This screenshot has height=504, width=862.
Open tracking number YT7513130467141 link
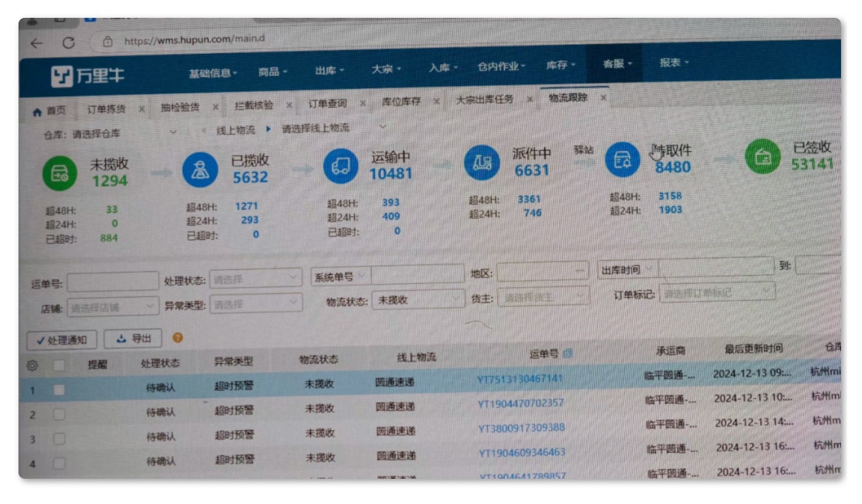520,378
